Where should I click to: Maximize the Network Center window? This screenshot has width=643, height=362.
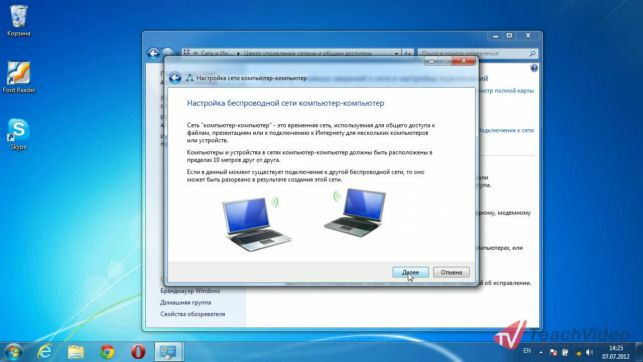click(509, 36)
